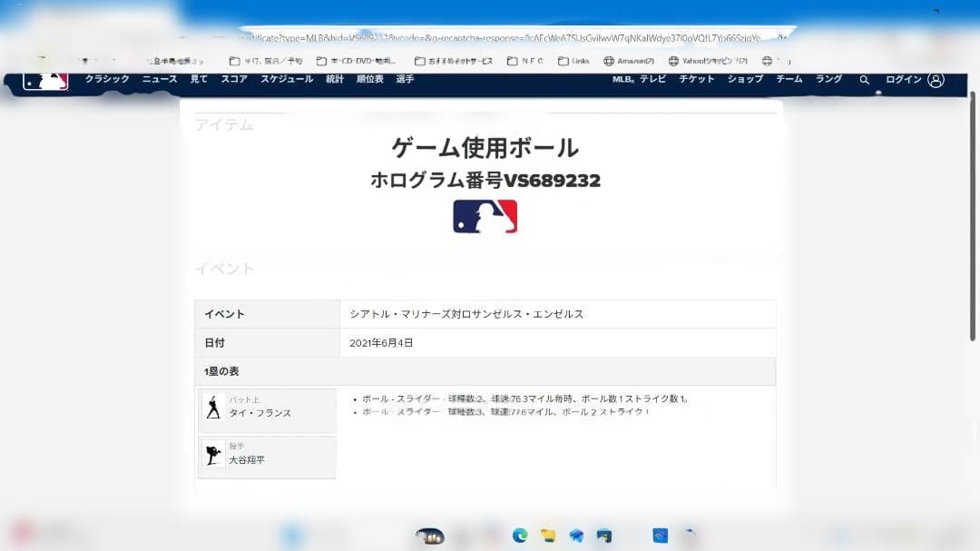Open the 選手 menu item
980x551 pixels.
pos(405,79)
